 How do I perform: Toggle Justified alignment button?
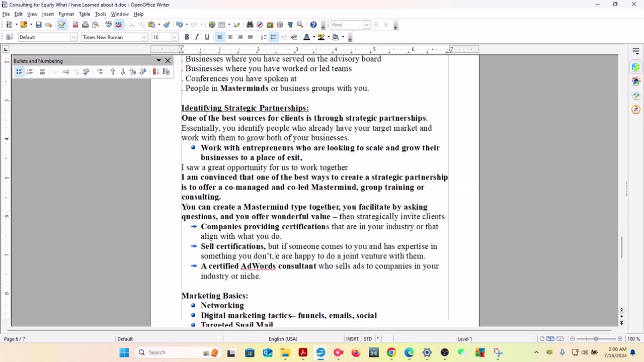[x=250, y=37]
